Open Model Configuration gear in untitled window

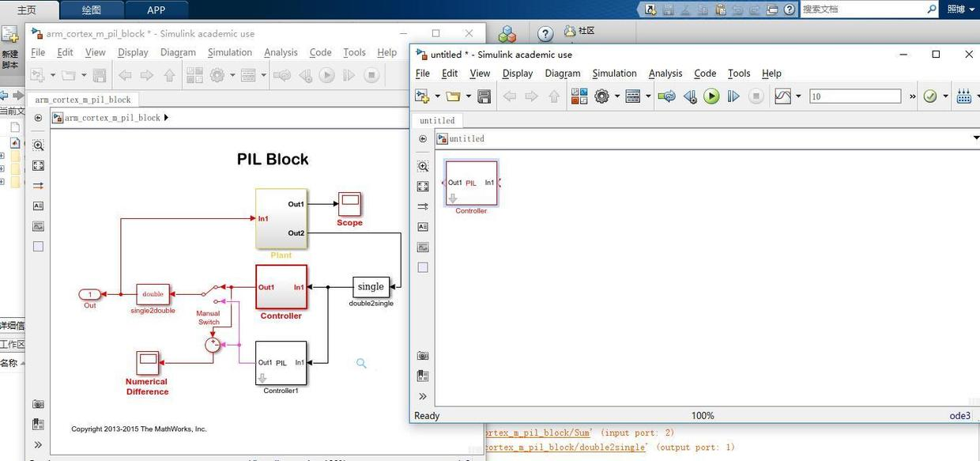pos(602,96)
